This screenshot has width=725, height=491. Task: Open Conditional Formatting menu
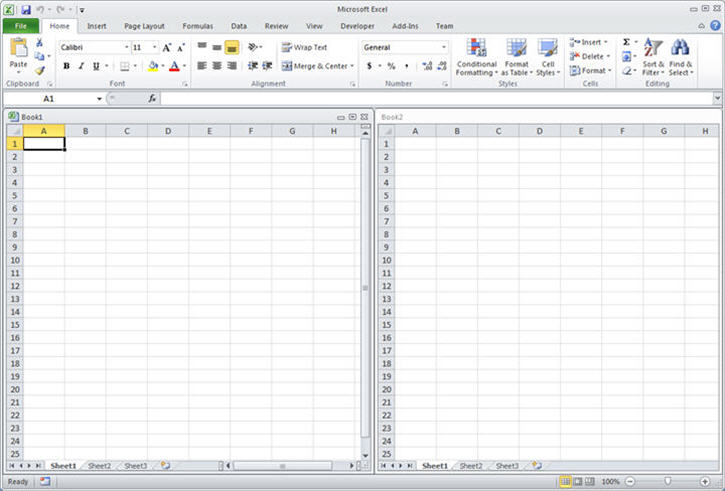[x=476, y=57]
